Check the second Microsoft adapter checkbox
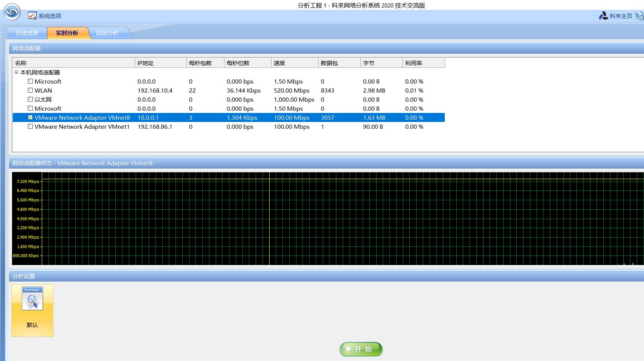This screenshot has height=361, width=644. tap(30, 108)
